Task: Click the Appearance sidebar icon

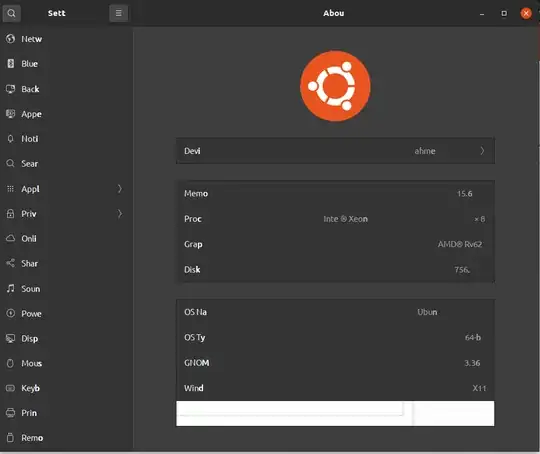Action: [10, 114]
